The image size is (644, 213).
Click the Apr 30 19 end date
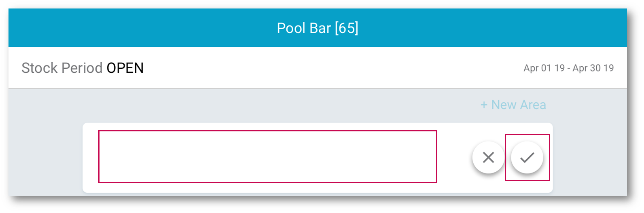click(x=593, y=68)
